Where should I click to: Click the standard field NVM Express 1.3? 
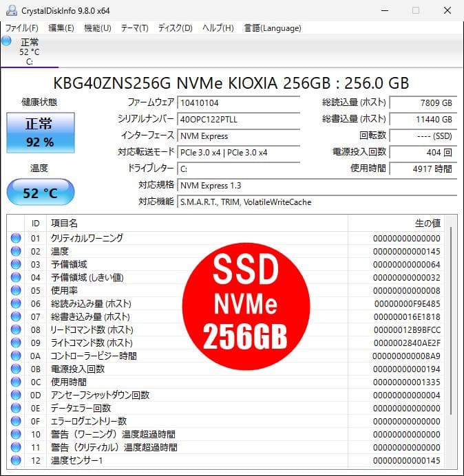317,186
